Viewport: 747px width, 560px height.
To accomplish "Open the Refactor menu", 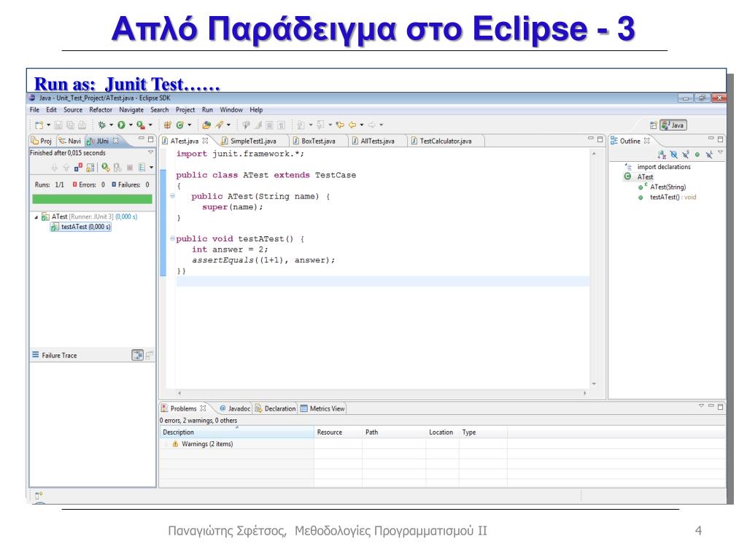I will click(101, 109).
